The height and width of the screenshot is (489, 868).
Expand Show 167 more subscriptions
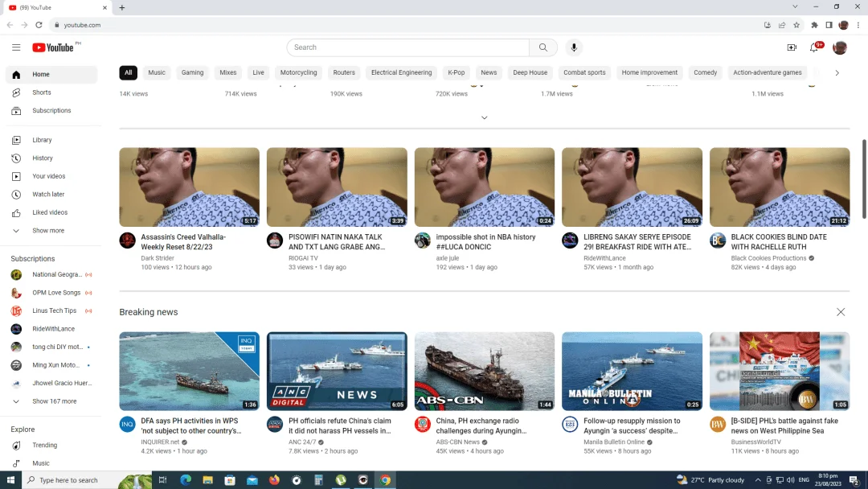(x=51, y=401)
